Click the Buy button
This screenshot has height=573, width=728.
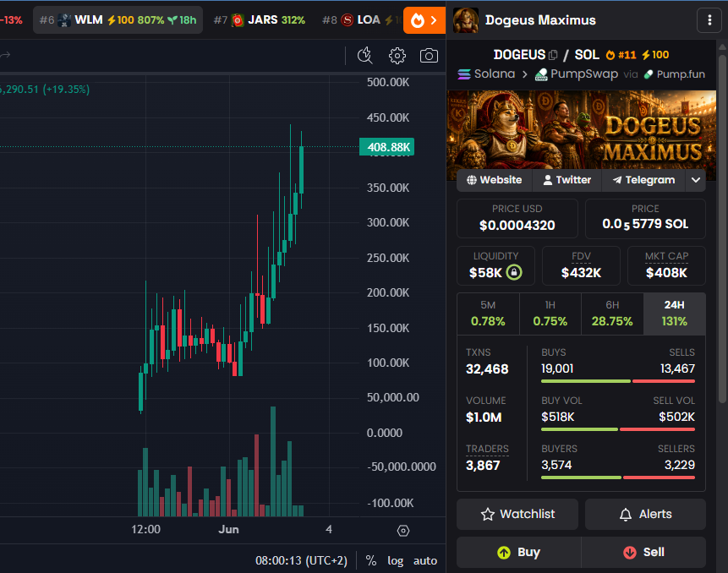tap(518, 552)
